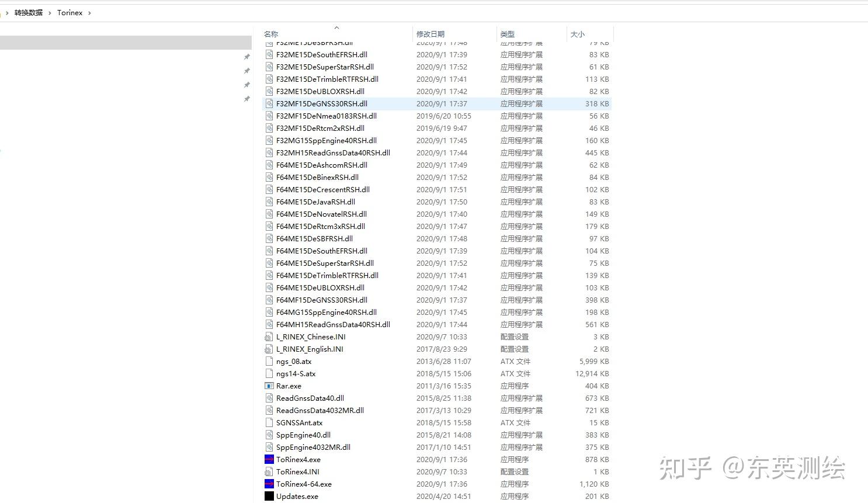Screen dimensions: 868x503
Task: Click the size value 1,120 KB
Action: 594,484
